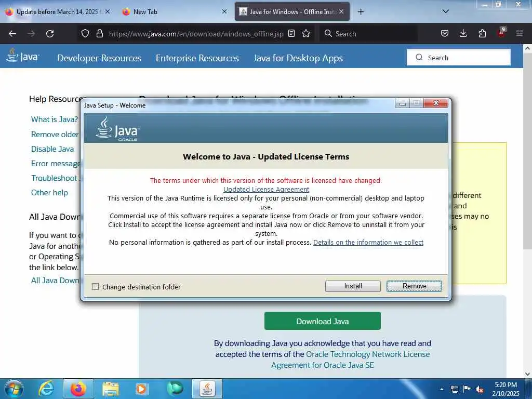Screen dimensions: 532x399
Task: Toggle reader view icon in address bar
Action: 291,33
